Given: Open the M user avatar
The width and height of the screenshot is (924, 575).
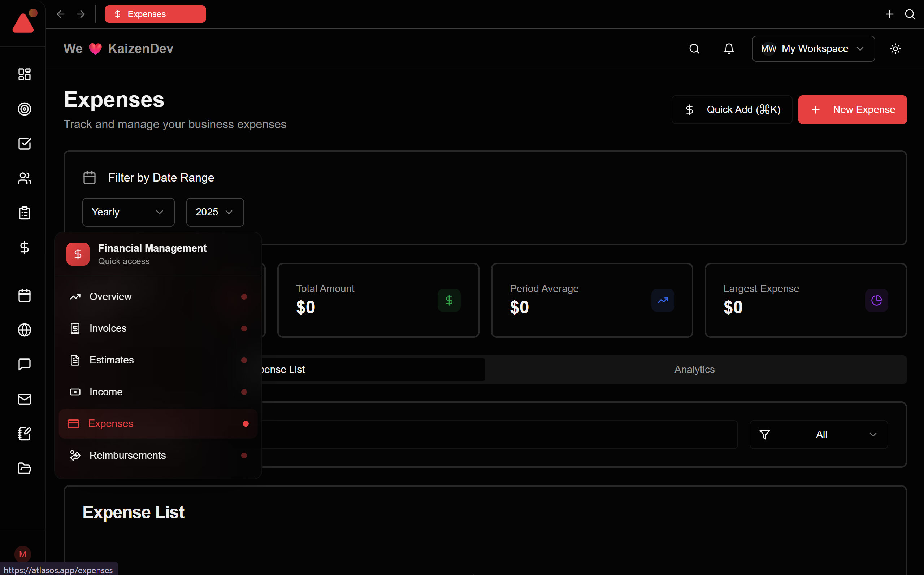Looking at the screenshot, I should coord(22,554).
